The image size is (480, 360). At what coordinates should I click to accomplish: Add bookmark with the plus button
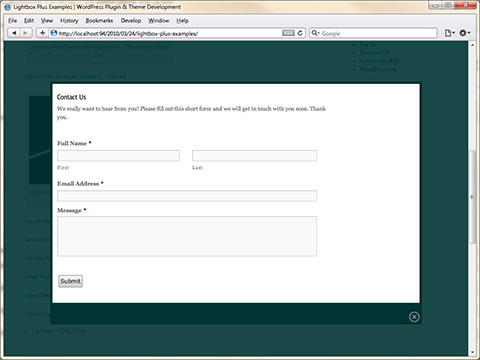point(42,33)
